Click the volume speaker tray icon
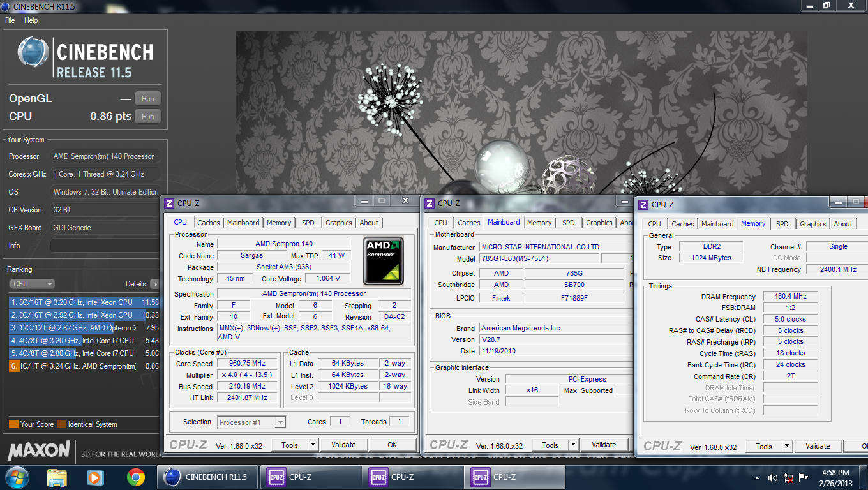The height and width of the screenshot is (490, 868). point(773,477)
